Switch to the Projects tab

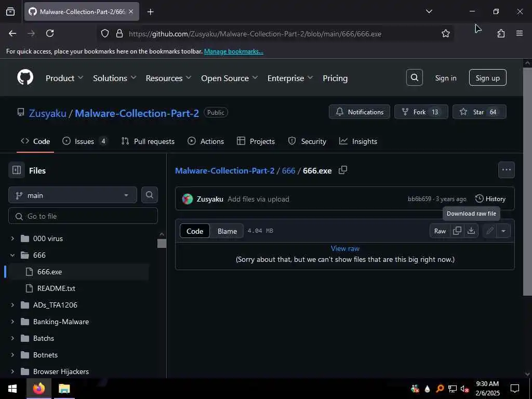(256, 141)
